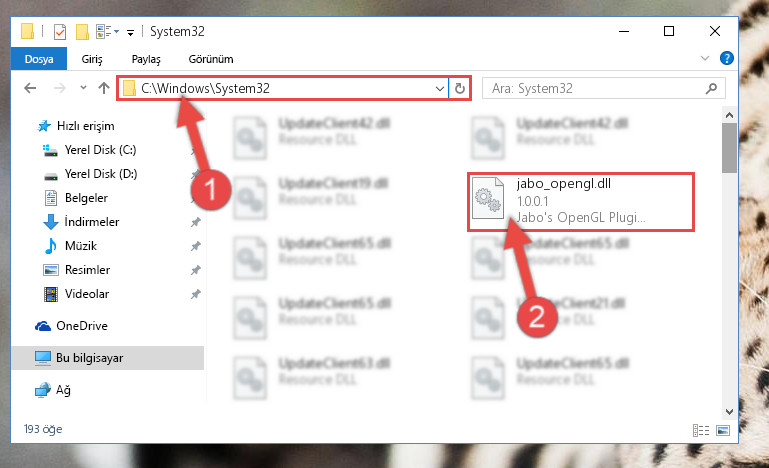
Task: Expand the address bar history dropdown
Action: (x=439, y=89)
